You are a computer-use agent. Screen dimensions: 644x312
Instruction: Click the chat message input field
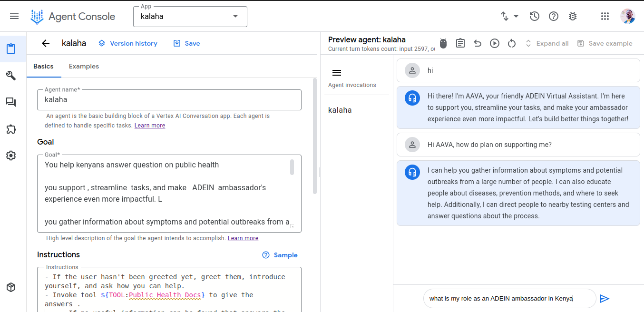[509, 299]
